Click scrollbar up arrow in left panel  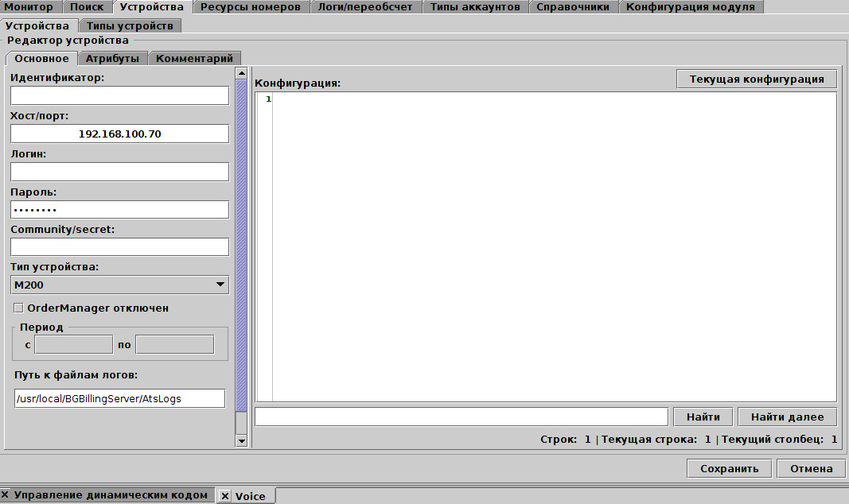pyautogui.click(x=242, y=74)
